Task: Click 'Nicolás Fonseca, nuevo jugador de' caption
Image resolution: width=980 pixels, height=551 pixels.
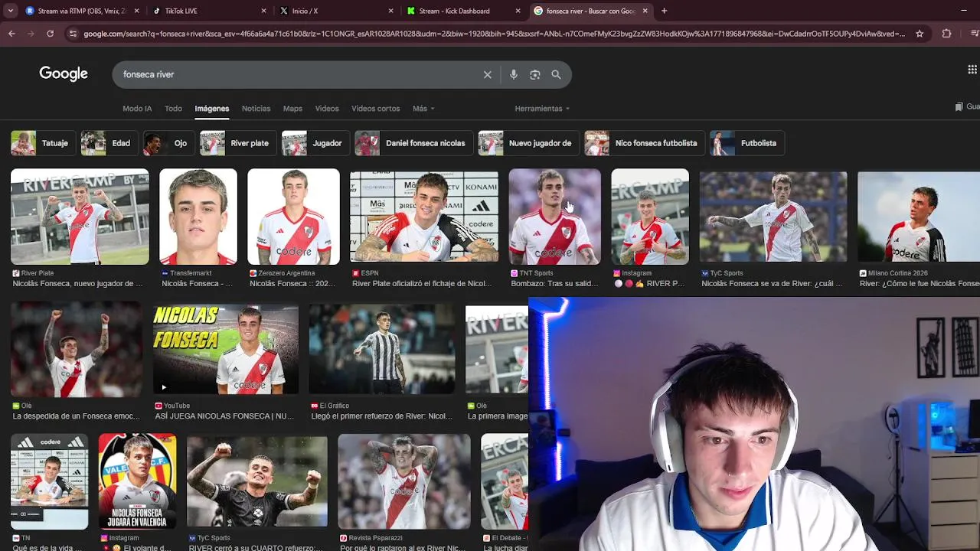Action: [x=77, y=284]
